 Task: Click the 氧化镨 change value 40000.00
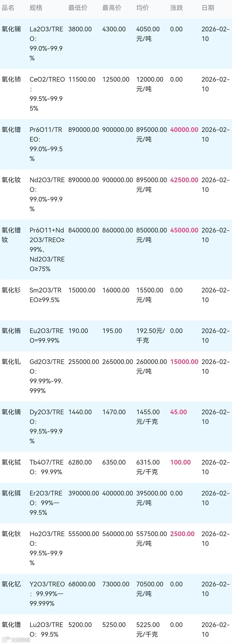point(184,130)
